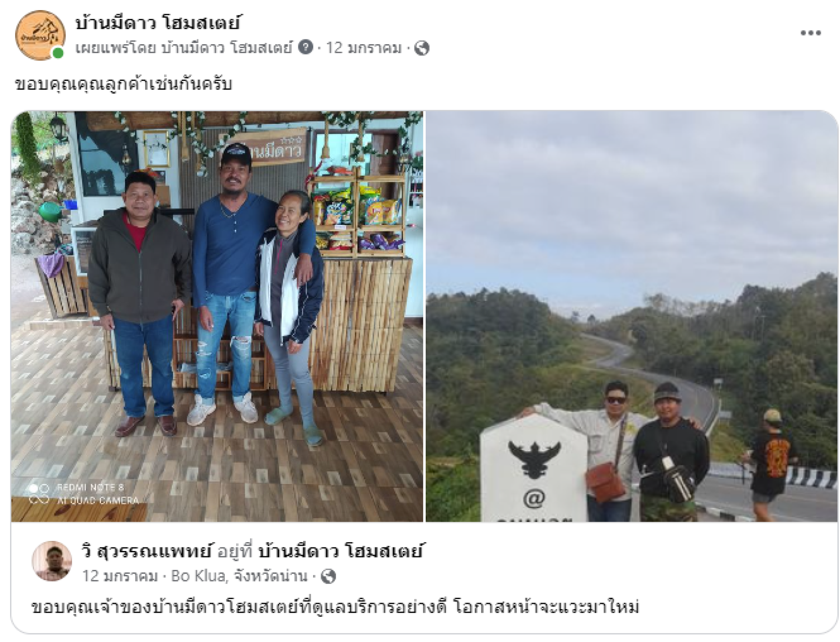The width and height of the screenshot is (840, 642).
Task: Click globe icon next to Bo Klua location
Action: (328, 576)
